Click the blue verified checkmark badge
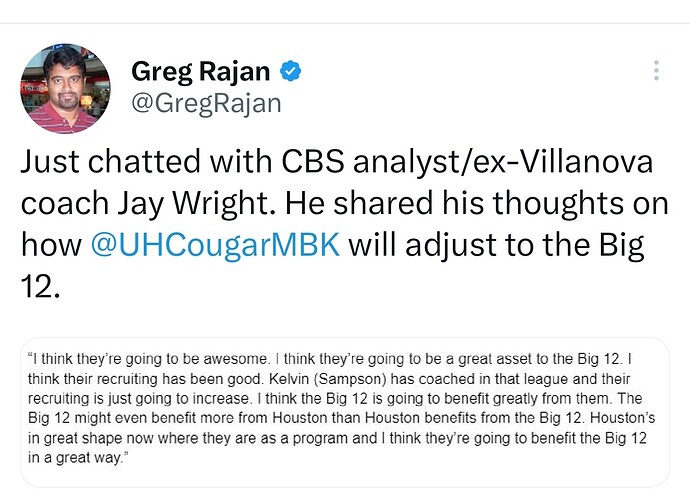690x497 pixels. click(x=291, y=71)
